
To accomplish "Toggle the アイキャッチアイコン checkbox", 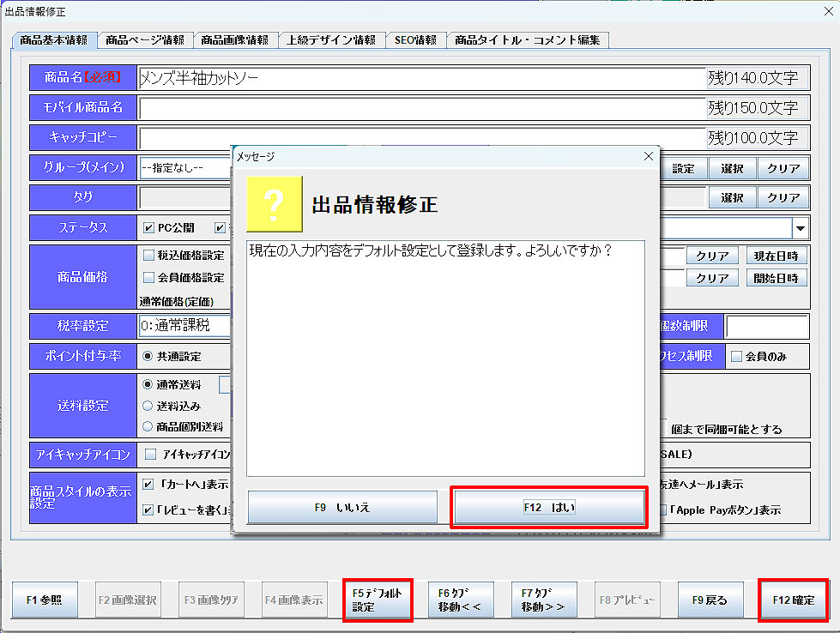I will coord(150,454).
